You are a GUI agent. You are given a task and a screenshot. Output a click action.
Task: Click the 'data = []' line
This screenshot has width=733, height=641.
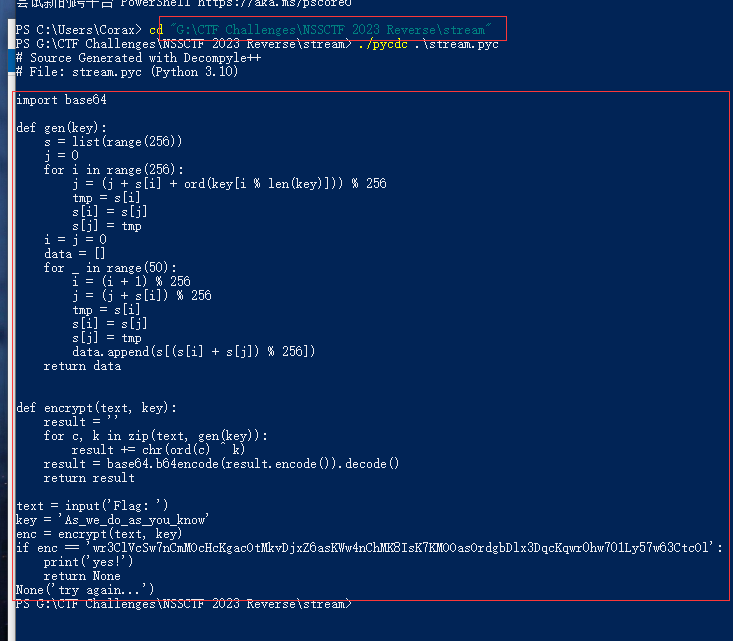(79, 254)
